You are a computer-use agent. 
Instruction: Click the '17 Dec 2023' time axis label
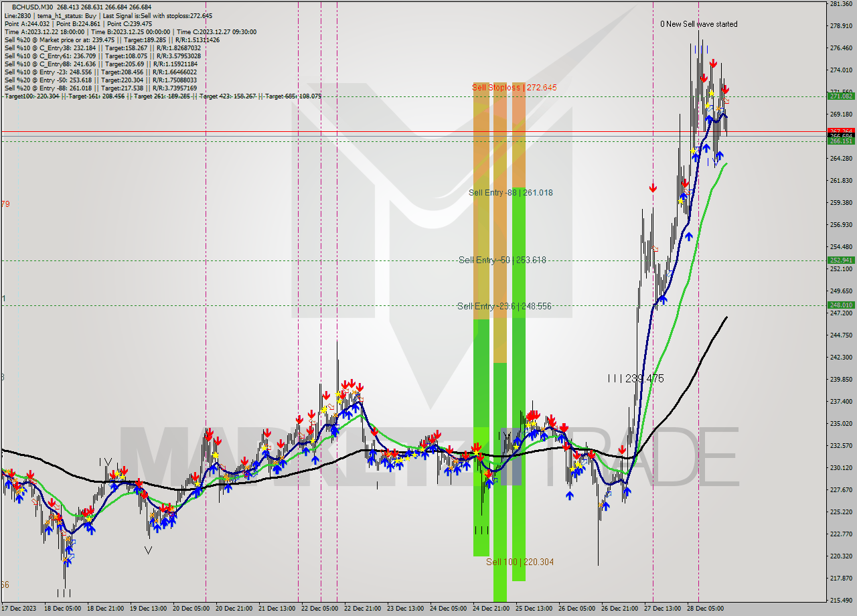tap(19, 609)
